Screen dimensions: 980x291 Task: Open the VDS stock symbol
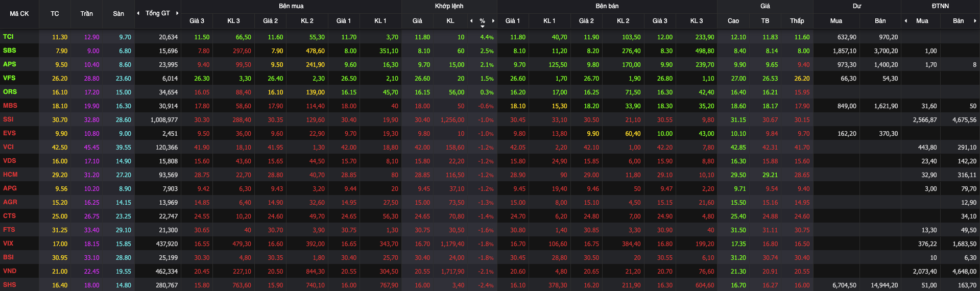coord(9,161)
